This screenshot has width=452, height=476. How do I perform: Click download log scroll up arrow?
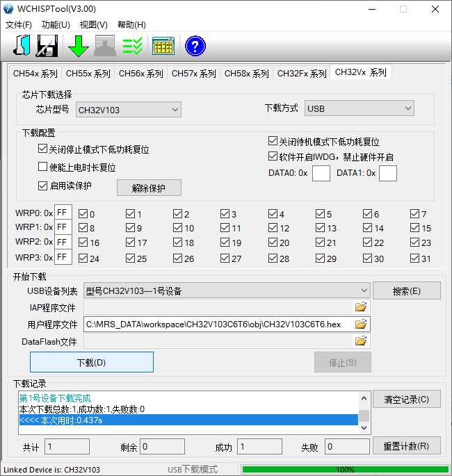pos(364,398)
